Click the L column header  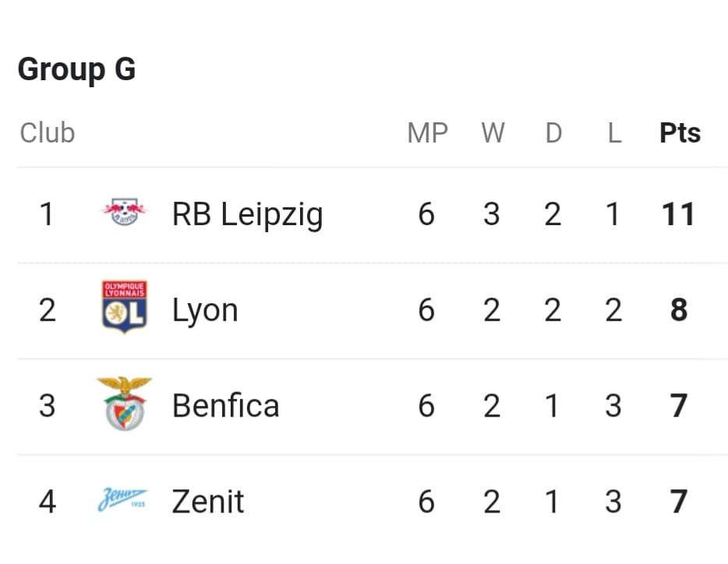[614, 133]
